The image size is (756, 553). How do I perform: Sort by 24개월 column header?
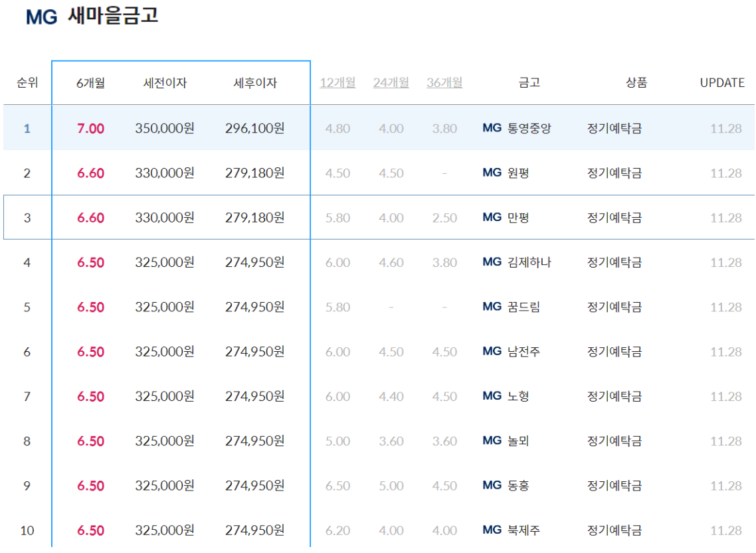[x=391, y=82]
